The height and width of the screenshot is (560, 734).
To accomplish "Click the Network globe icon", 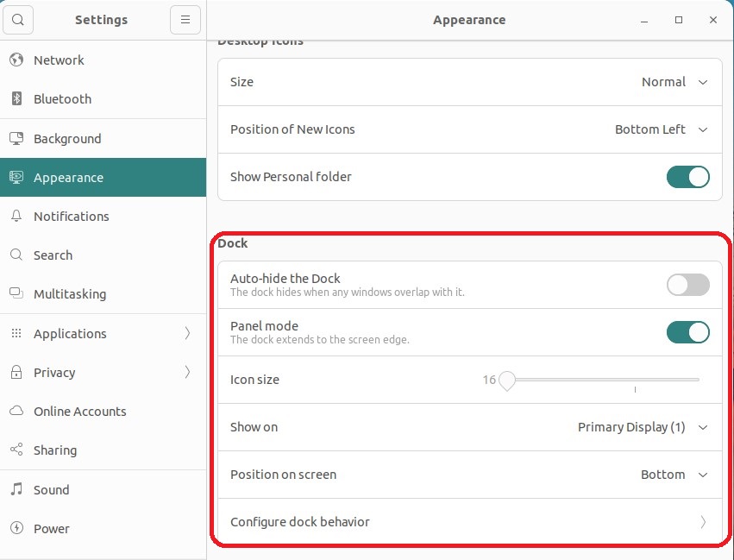I will (x=16, y=60).
